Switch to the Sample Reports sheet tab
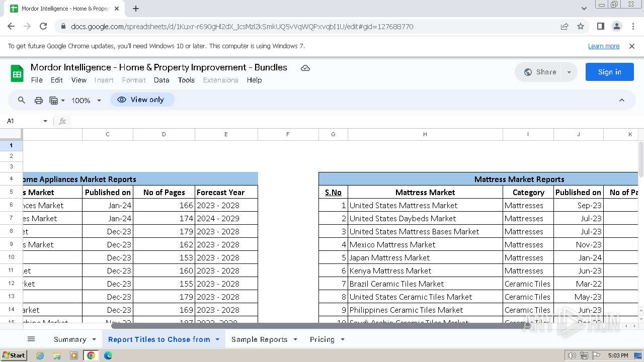 coord(259,339)
